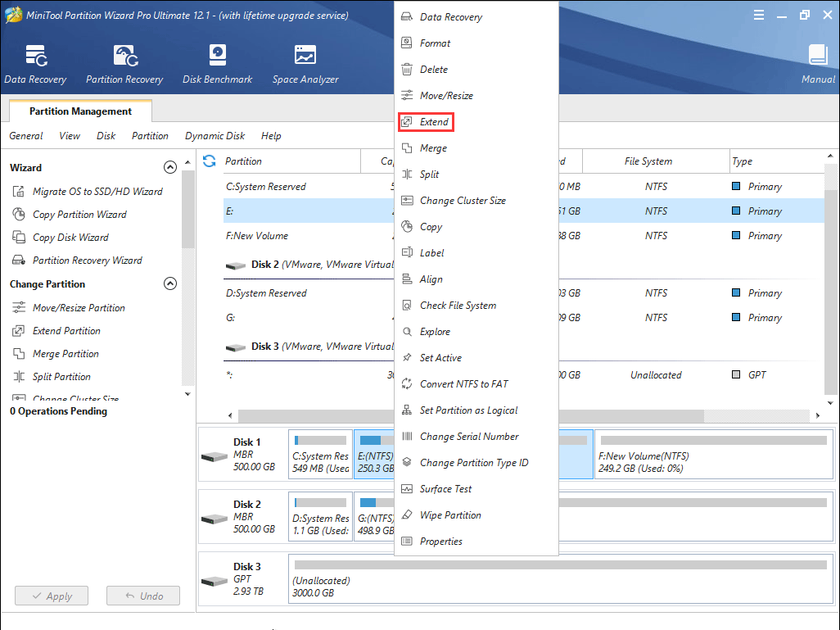840x630 pixels.
Task: Select the G: partition row
Action: 523,318
